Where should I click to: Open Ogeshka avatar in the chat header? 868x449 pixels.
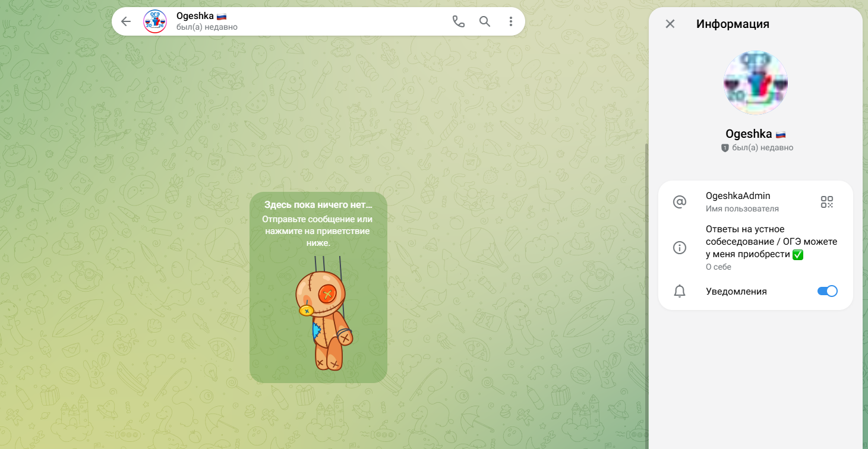[x=155, y=21]
